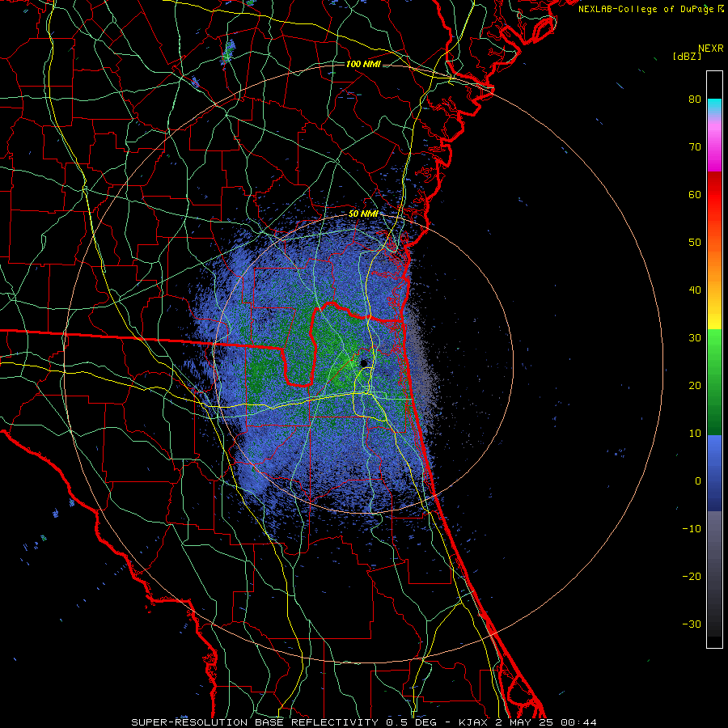Screen dimensions: 728x728
Task: Pick the cyan segment atop the color bar
Action: (714, 106)
